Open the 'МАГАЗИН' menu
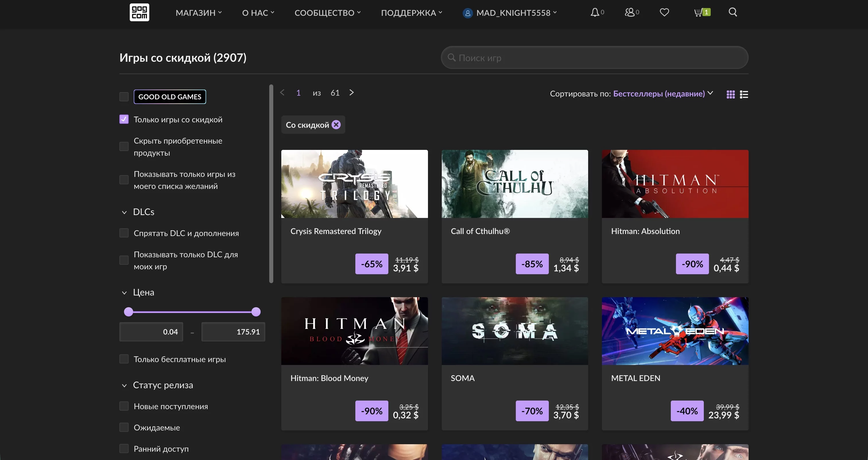868x460 pixels. pyautogui.click(x=198, y=13)
